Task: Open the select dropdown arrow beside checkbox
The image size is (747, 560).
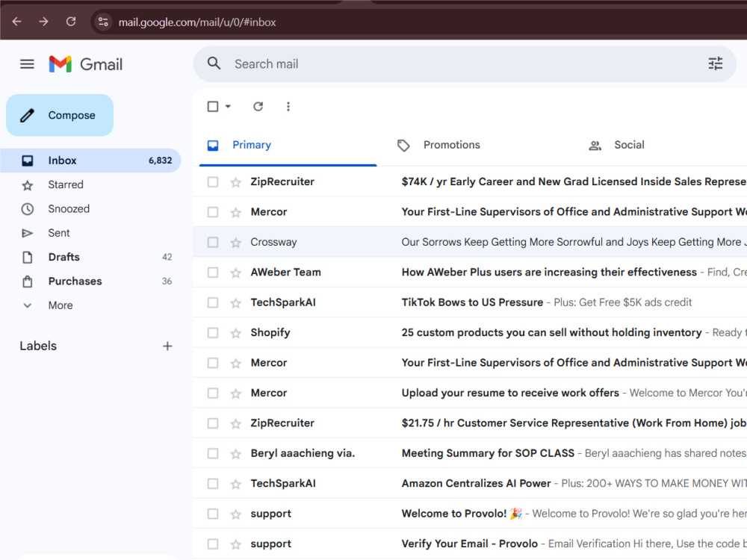Action: coord(228,106)
